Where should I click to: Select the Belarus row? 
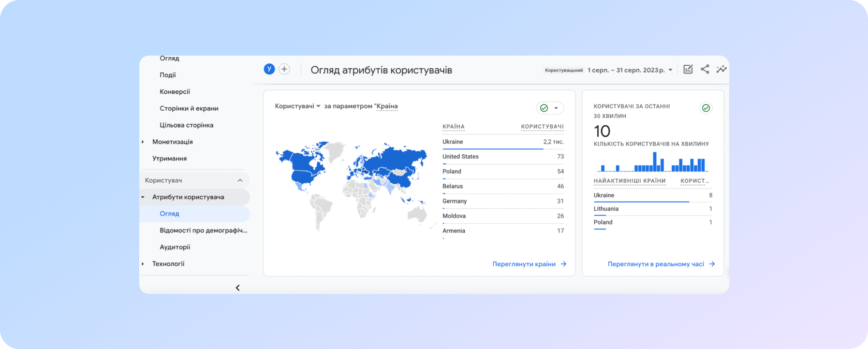(503, 186)
